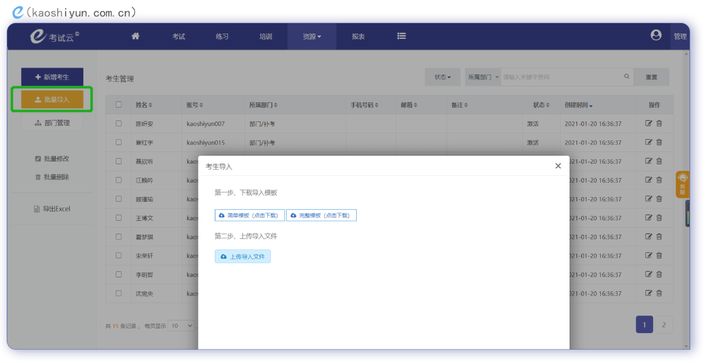
Task: Expand the 资源 navbar dropdown
Action: [312, 36]
